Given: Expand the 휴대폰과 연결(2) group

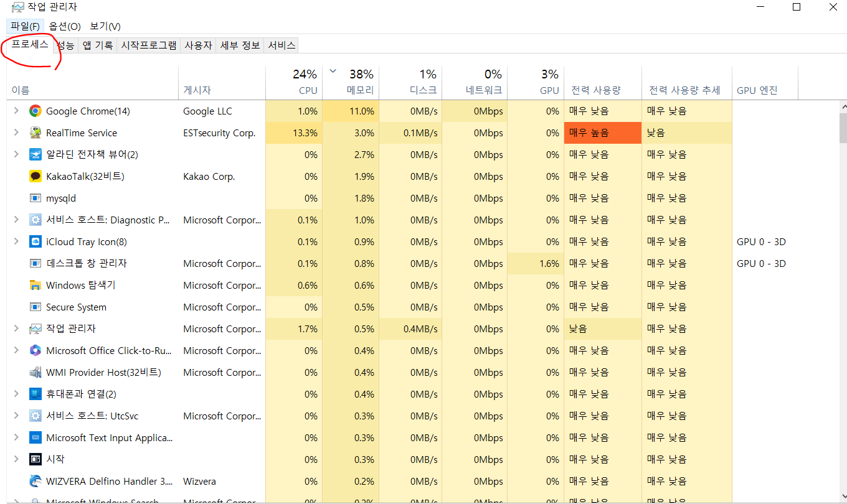Looking at the screenshot, I should coord(16,394).
